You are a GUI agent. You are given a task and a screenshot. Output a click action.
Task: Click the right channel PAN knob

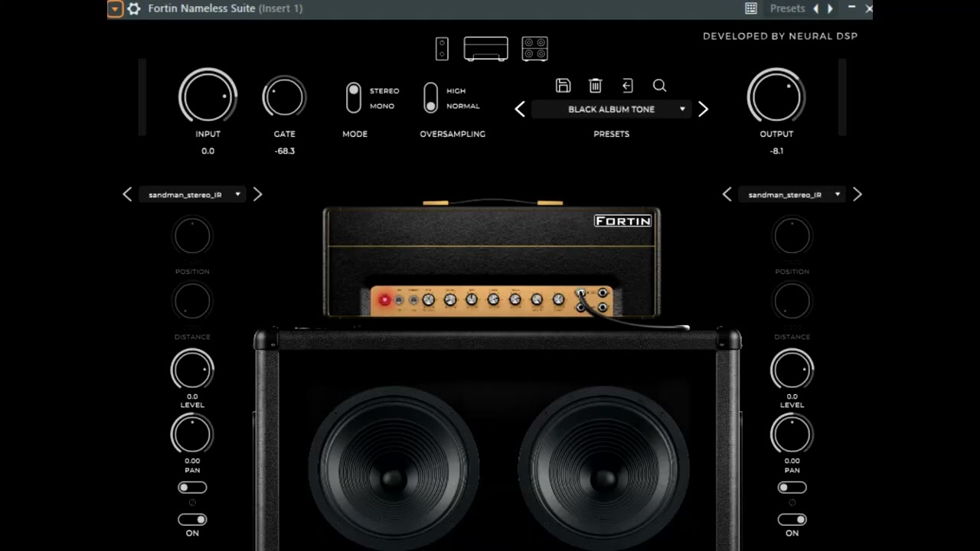click(792, 435)
